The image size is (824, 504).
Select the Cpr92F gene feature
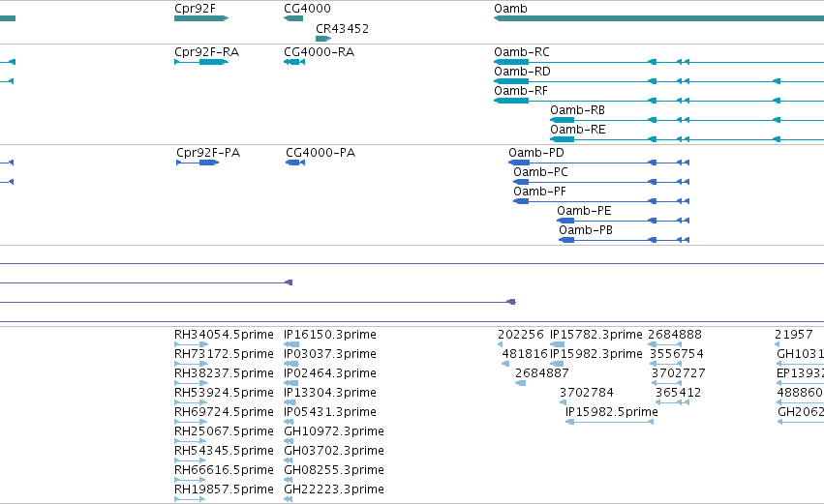[x=201, y=18]
